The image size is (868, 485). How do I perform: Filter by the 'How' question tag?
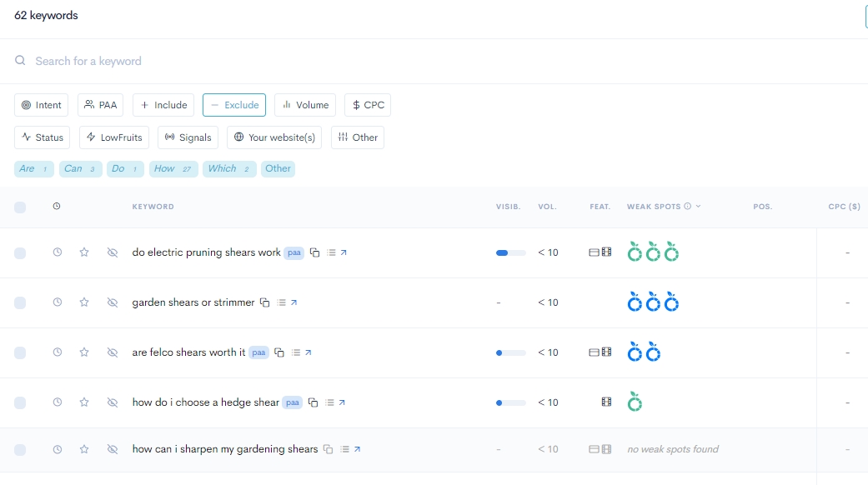click(x=173, y=168)
